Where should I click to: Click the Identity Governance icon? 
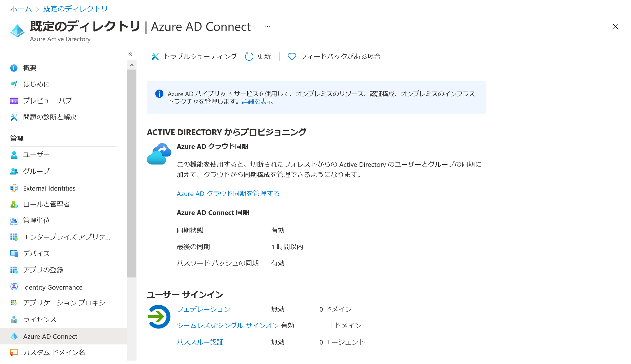(14, 287)
